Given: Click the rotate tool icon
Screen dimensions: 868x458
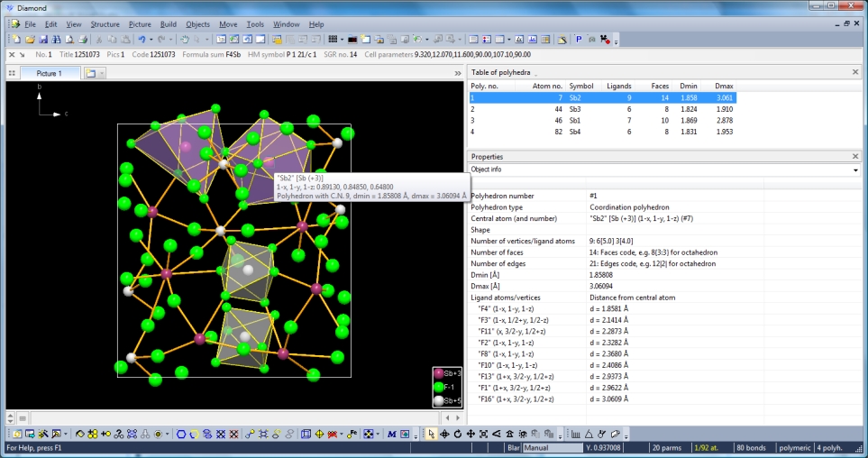Looking at the screenshot, I should (x=457, y=435).
